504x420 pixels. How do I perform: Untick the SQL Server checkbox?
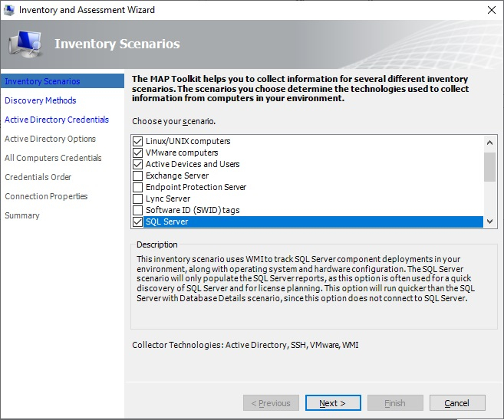137,222
